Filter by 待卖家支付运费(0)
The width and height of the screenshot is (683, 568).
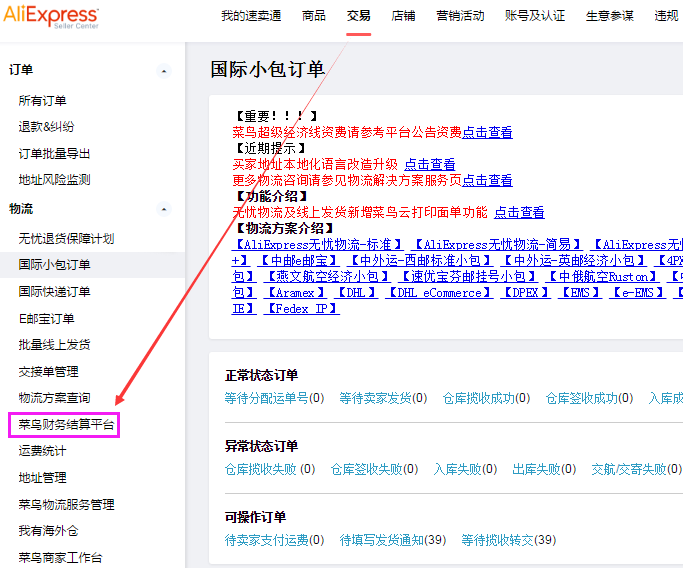coord(274,540)
